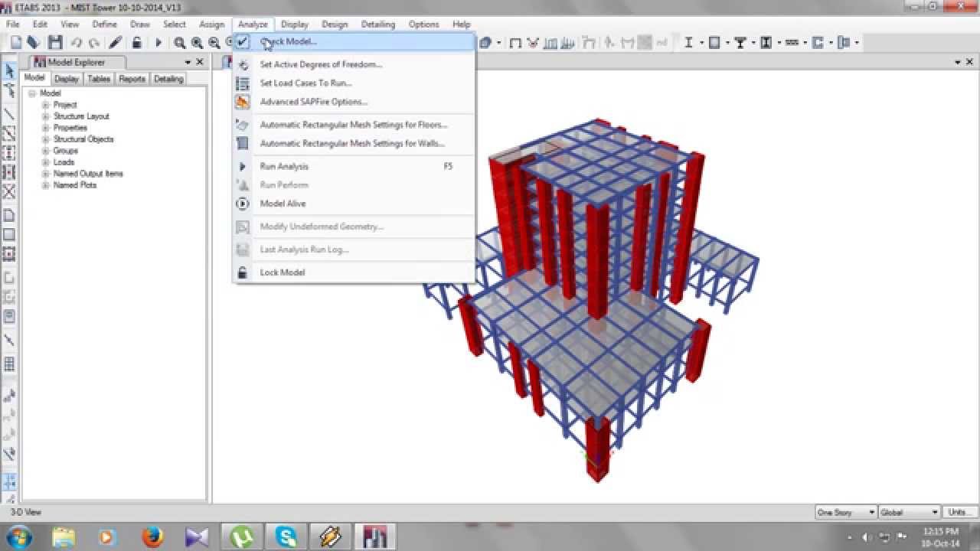Click the first magnifier zoom icon in toolbar

tap(179, 44)
